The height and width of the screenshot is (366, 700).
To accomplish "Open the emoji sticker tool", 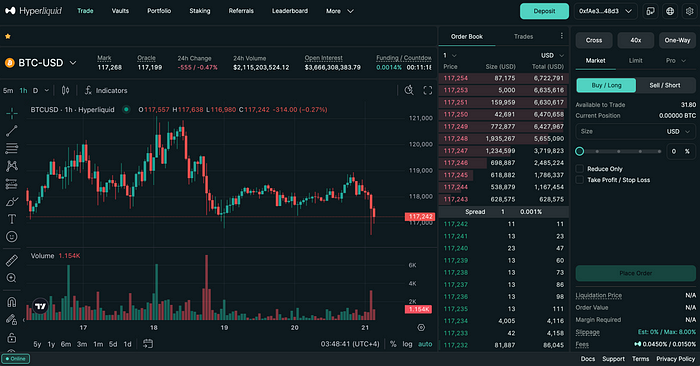I will (12, 237).
